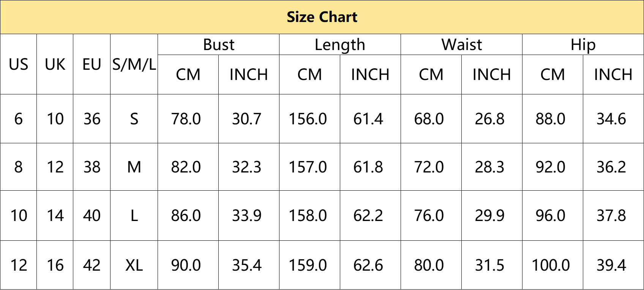Select the Bust header cell

pyautogui.click(x=218, y=45)
